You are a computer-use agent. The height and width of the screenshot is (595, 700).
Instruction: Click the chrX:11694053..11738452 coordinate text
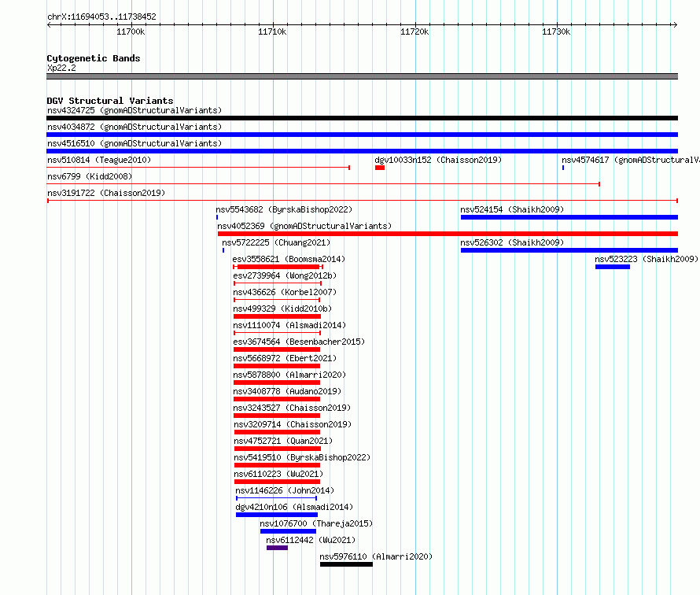click(101, 17)
